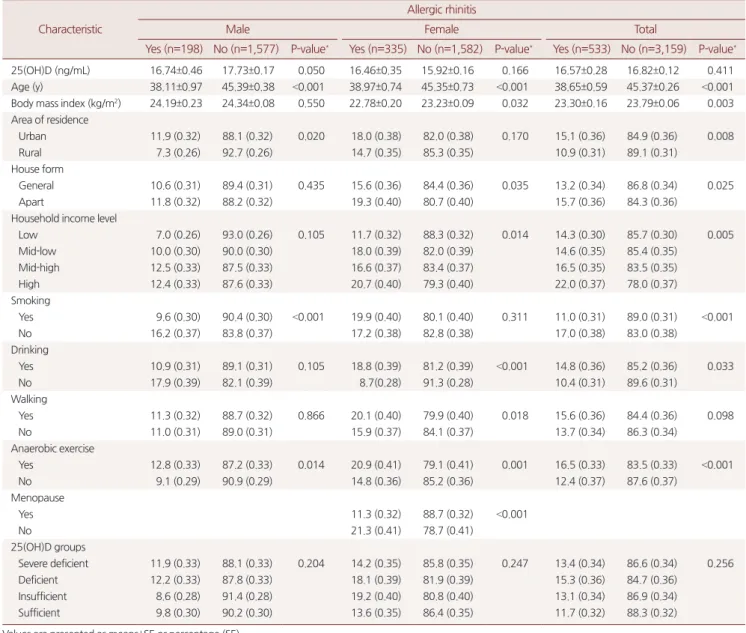Select the 'Yes (n=335)' column header
Screen dimensions: 746x633
pos(378,49)
